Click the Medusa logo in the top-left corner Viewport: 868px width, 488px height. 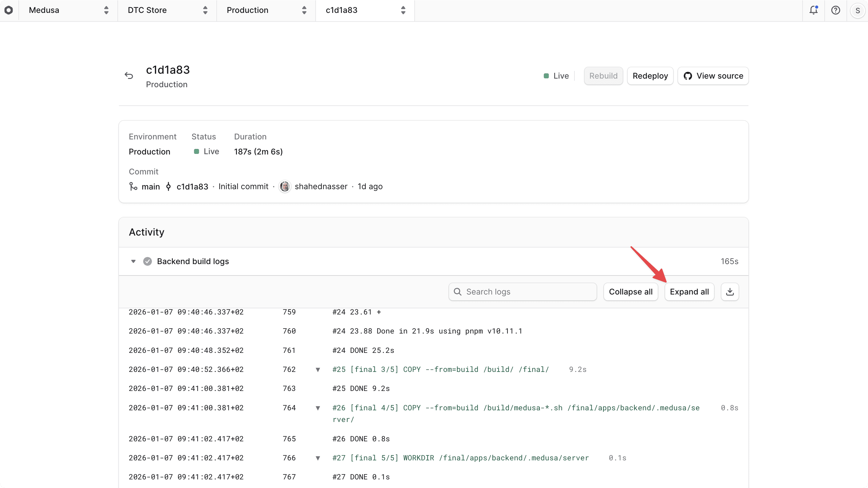click(9, 10)
